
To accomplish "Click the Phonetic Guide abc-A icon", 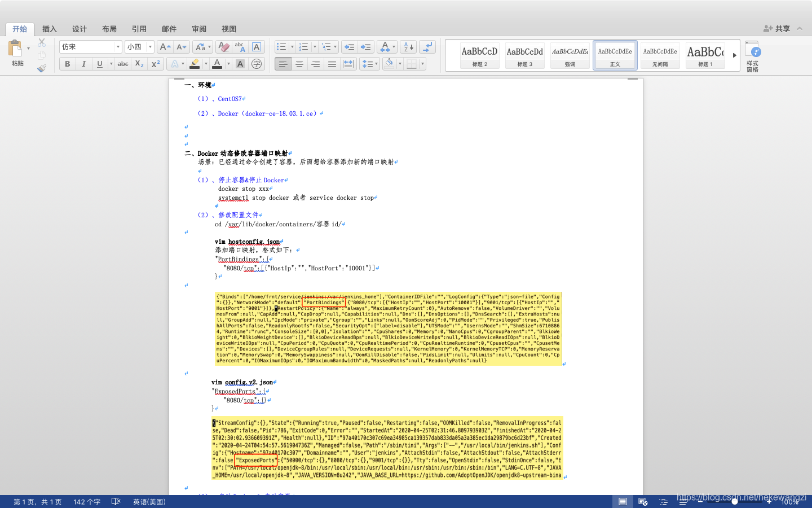I will [240, 47].
